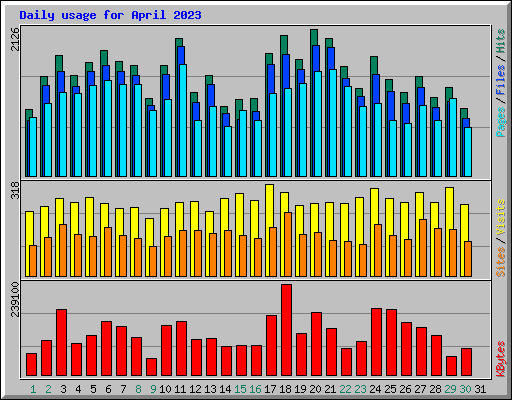
Task: Click day 6 on the x-axis
Action: coord(108,389)
